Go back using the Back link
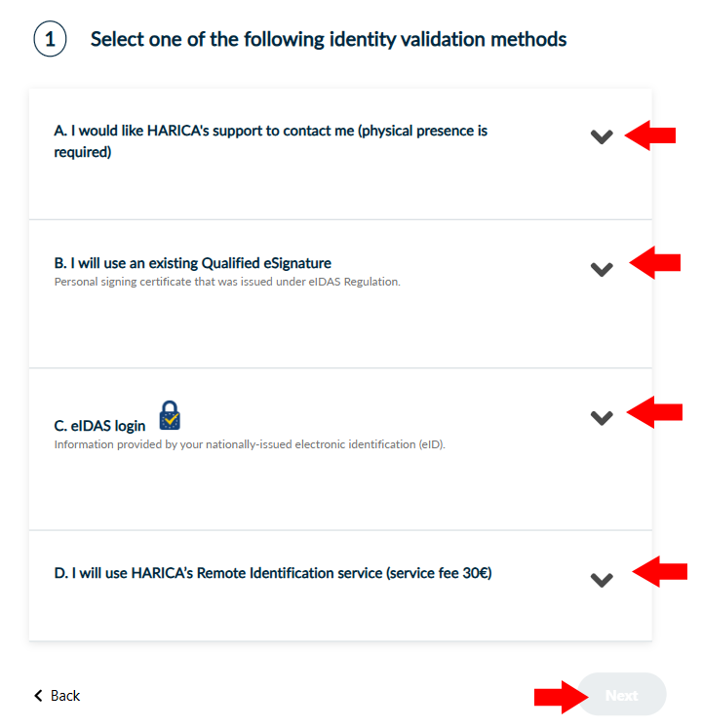The height and width of the screenshot is (728, 702). pyautogui.click(x=58, y=696)
